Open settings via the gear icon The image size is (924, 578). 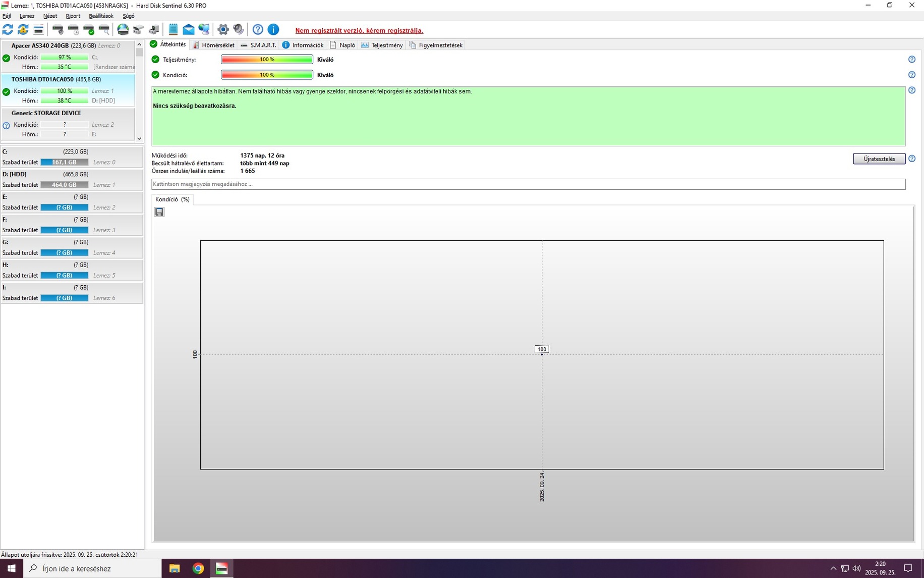[223, 30]
